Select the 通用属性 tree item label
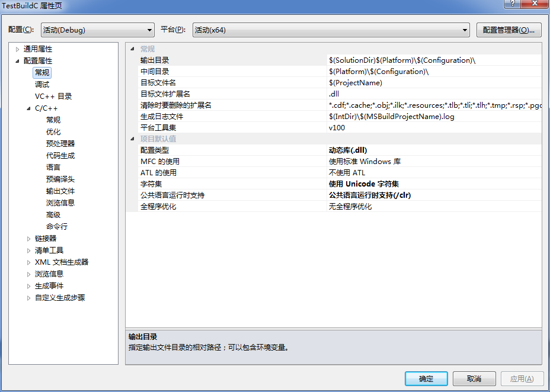 click(x=38, y=49)
